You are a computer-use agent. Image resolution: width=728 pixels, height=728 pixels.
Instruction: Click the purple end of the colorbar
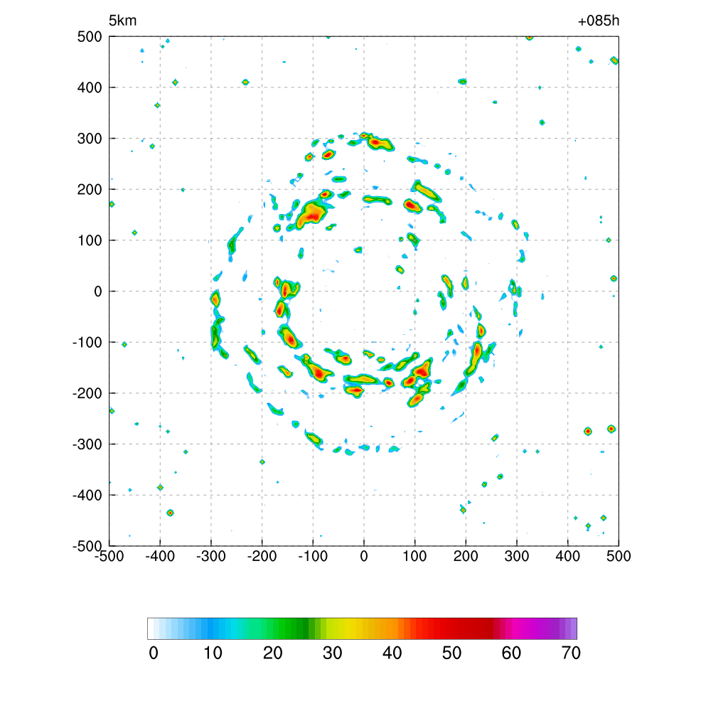(568, 628)
